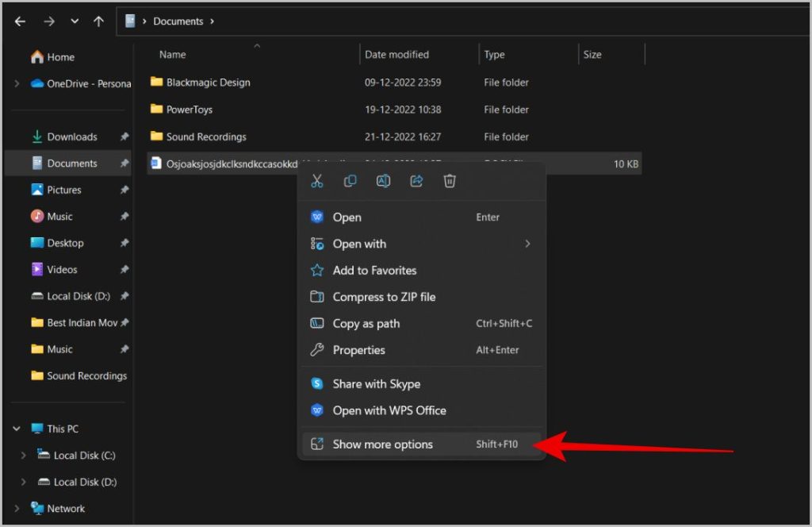Click the Rename icon in context menu

pyautogui.click(x=383, y=181)
